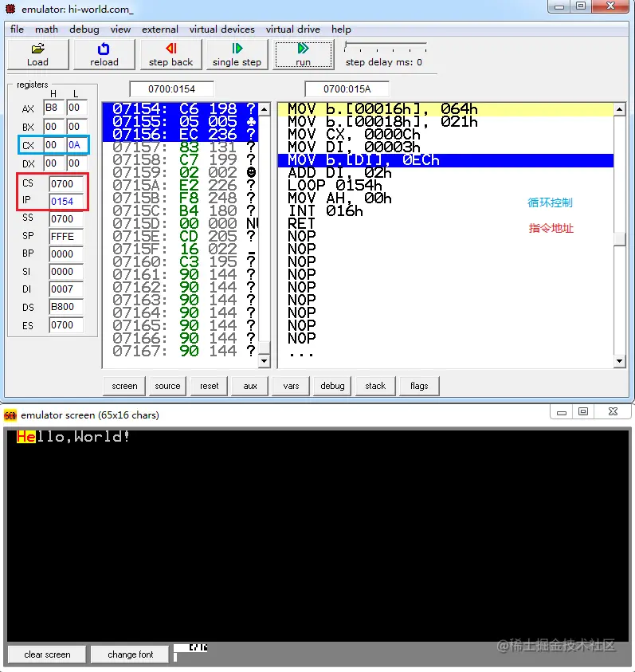Viewport: 635px width, 672px height.
Task: Open the stack view button
Action: pos(375,386)
